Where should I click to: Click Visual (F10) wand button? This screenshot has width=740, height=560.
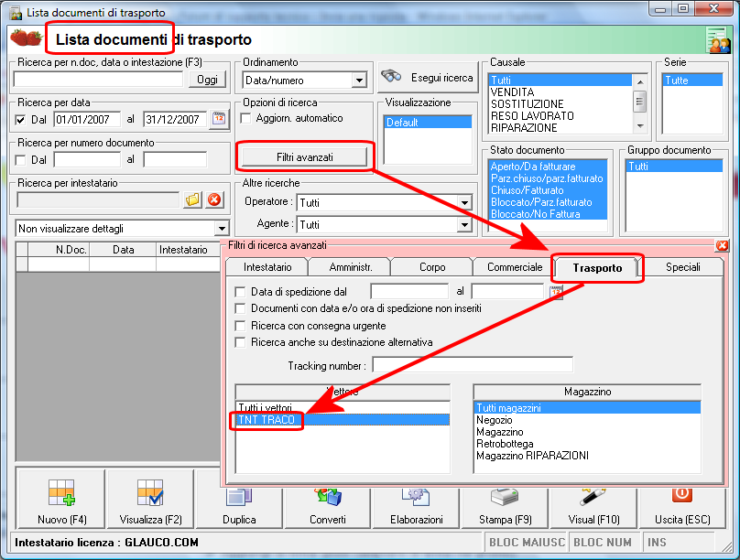[x=593, y=508]
